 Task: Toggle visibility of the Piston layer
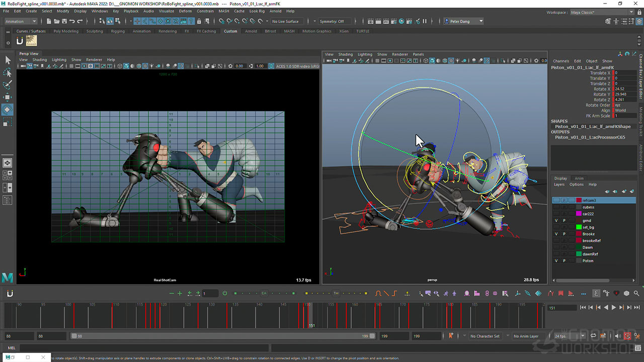[556, 261]
